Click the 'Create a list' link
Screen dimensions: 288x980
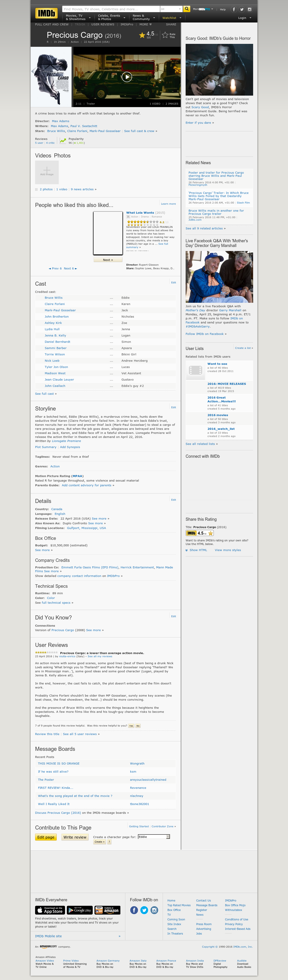pyautogui.click(x=243, y=348)
